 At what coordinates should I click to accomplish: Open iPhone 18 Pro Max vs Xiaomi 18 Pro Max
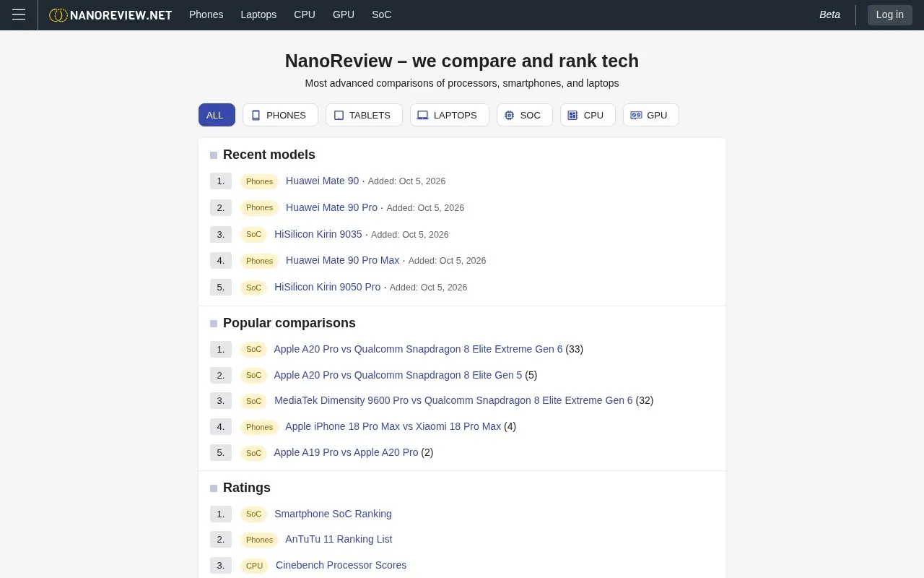pyautogui.click(x=393, y=426)
